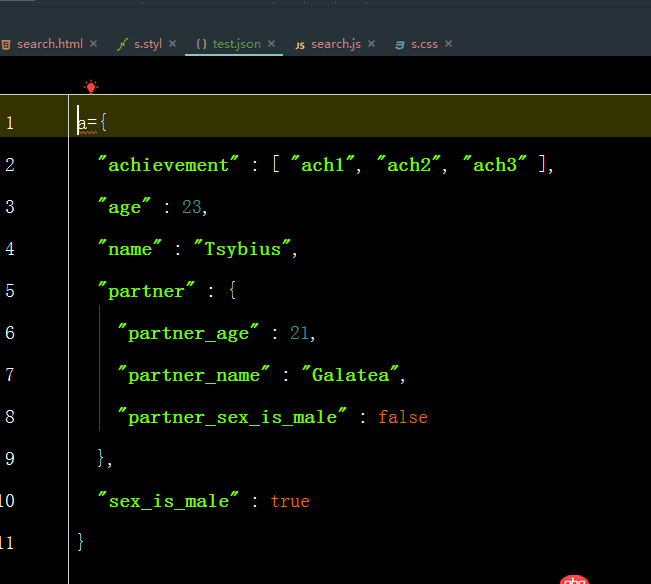Click the JS file icon on search.js tab

[x=300, y=45]
